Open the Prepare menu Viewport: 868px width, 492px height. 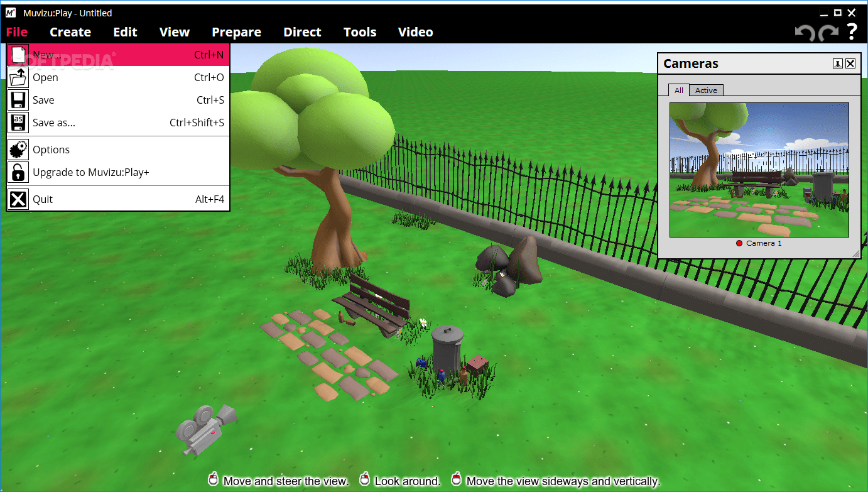point(236,32)
